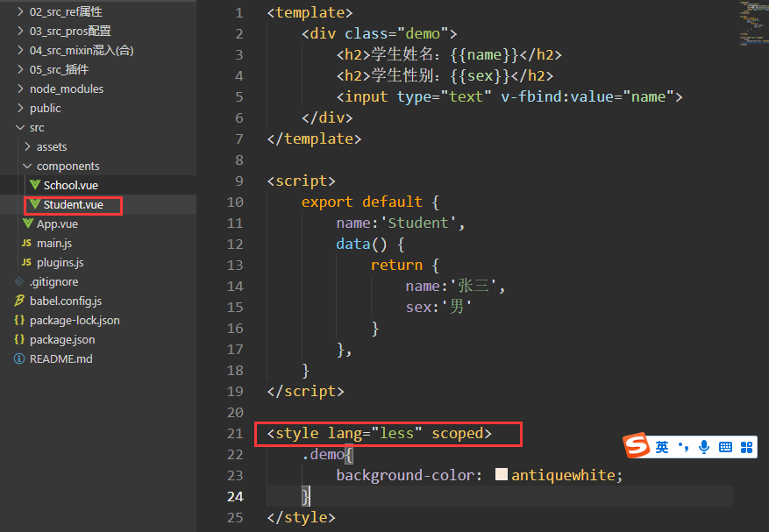Click on sex:'男' on line 15
This screenshot has height=532, width=769.
click(438, 308)
